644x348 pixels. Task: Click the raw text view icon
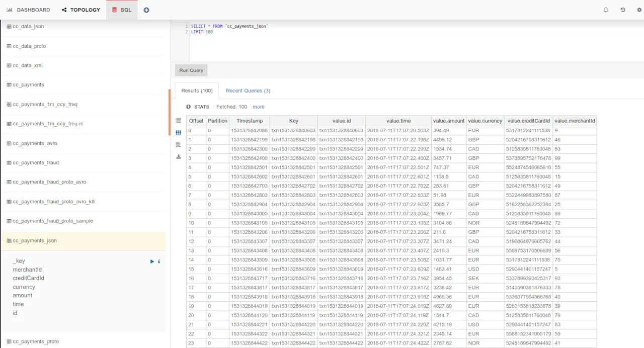[178, 144]
